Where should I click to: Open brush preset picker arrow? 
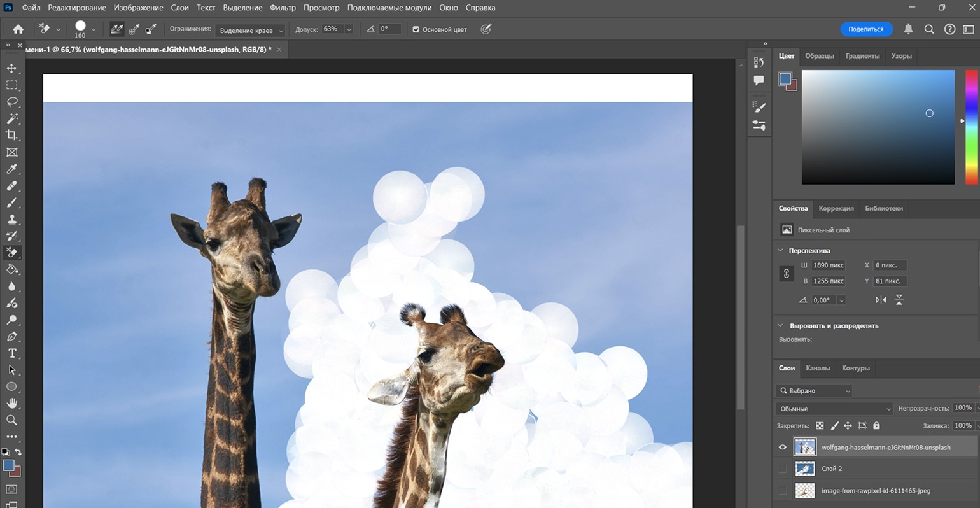pyautogui.click(x=94, y=29)
